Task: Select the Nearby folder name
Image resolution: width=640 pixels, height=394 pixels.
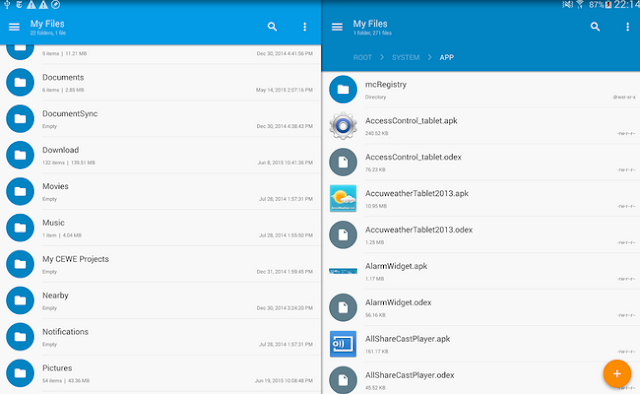Action: (x=55, y=296)
